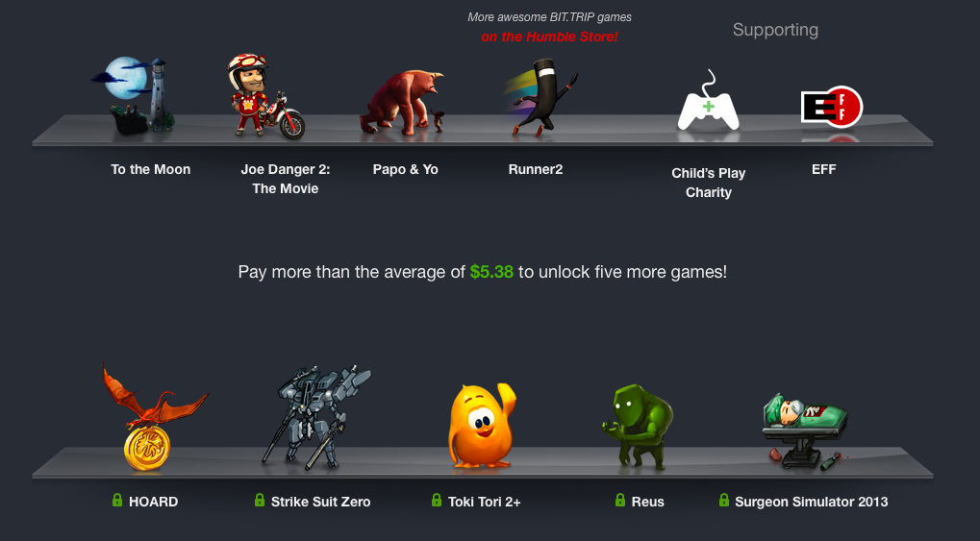Click the lock icon next to Reus

[x=620, y=500]
